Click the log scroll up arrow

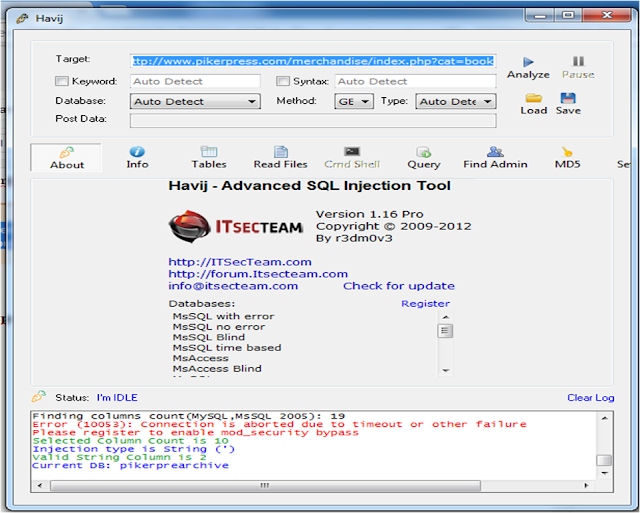point(604,418)
